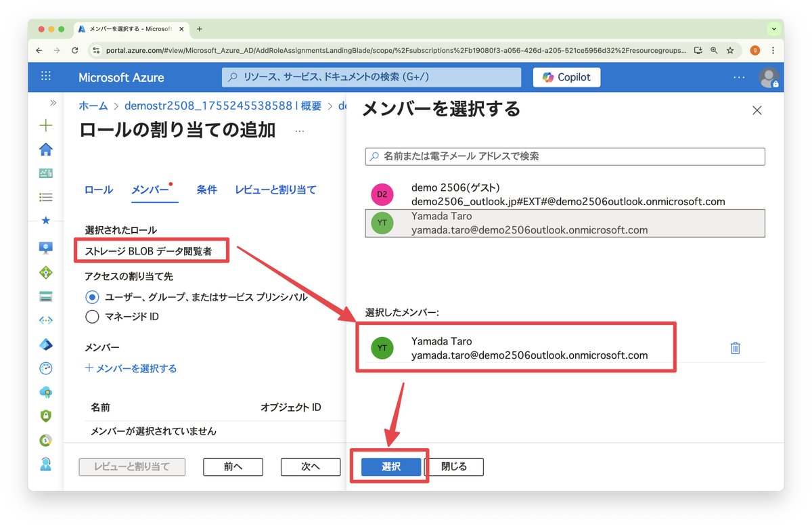Open the ellipsis menu beside ロールの割り当ての追加
The height and width of the screenshot is (528, 812).
pos(299,133)
